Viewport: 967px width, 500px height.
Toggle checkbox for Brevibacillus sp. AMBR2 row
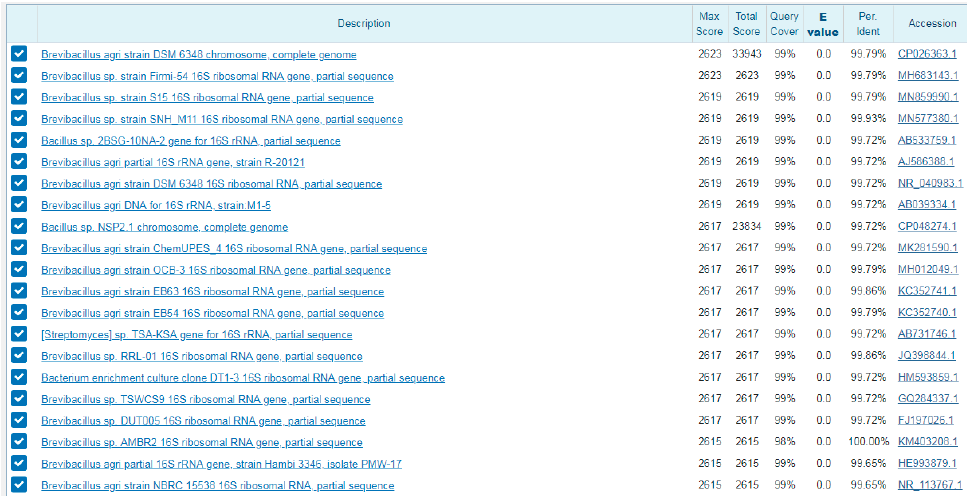coord(19,442)
